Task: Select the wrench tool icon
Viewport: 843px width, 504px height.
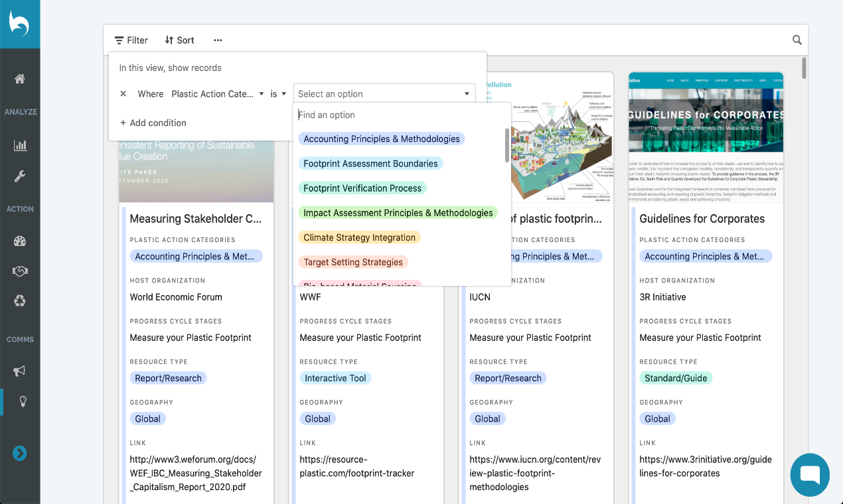Action: tap(20, 176)
